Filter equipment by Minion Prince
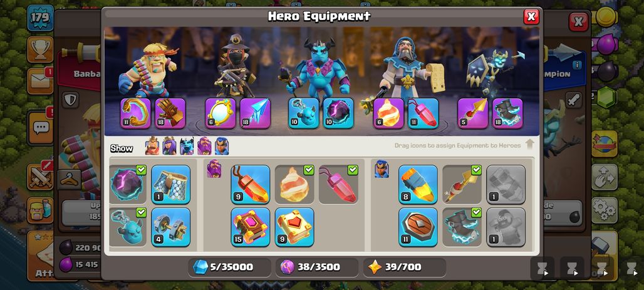This screenshot has height=290, width=644. point(187,146)
